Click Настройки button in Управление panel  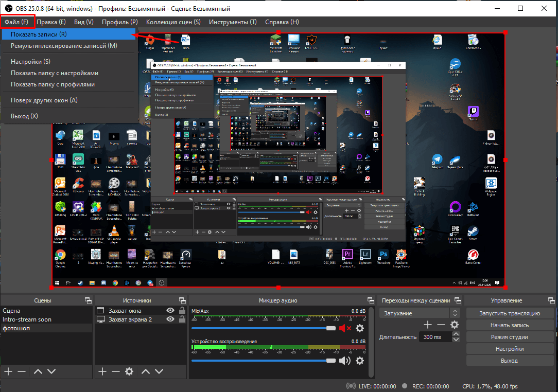click(x=510, y=349)
